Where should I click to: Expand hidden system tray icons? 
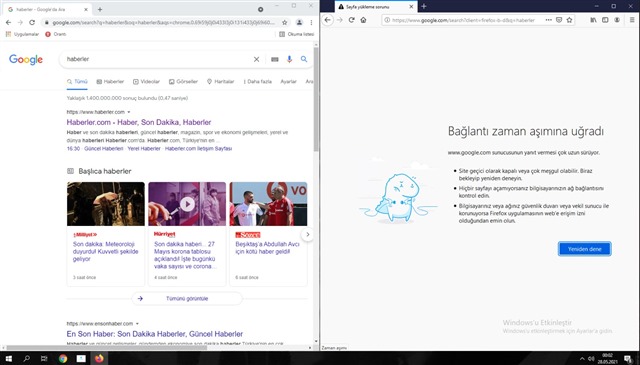(582, 359)
